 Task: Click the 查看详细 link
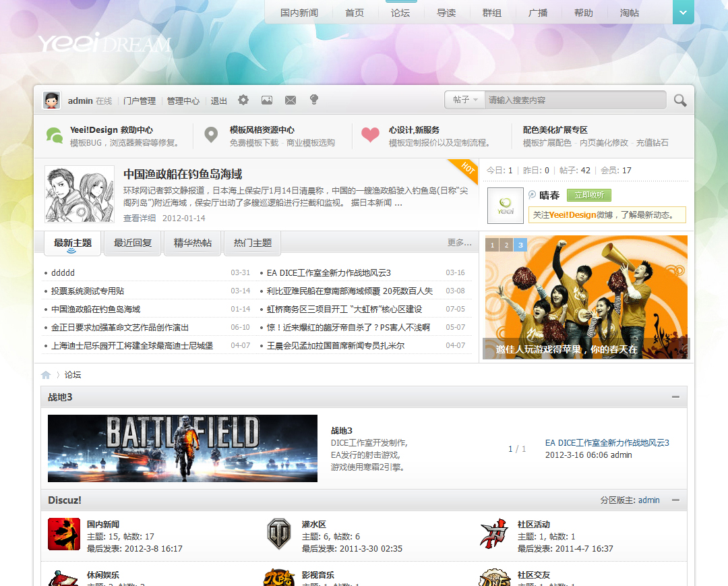(x=140, y=218)
